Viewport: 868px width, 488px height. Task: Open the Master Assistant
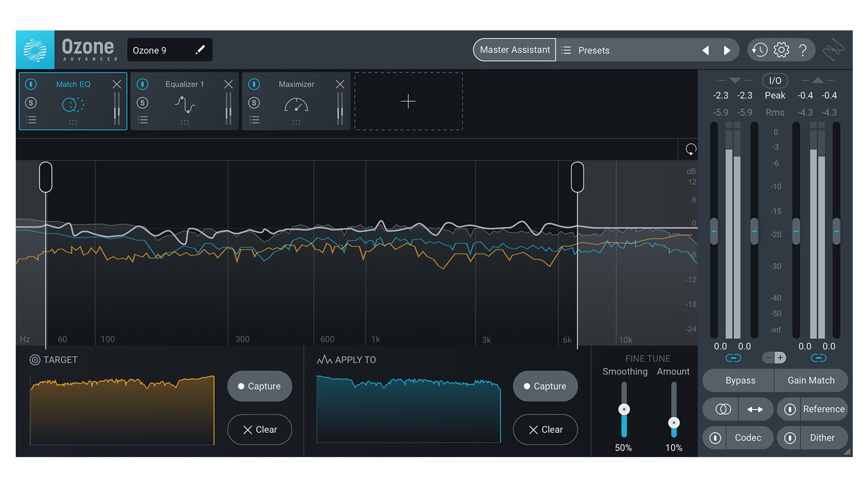(514, 50)
